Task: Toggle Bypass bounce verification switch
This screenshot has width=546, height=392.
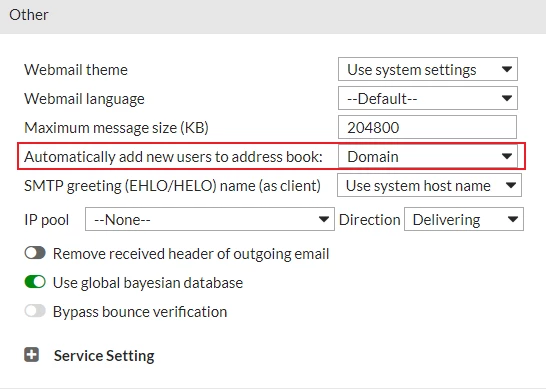Action: coord(35,311)
